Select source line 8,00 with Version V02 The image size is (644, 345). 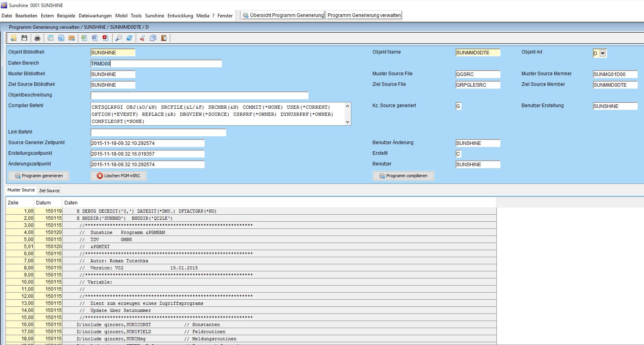pyautogui.click(x=251, y=268)
